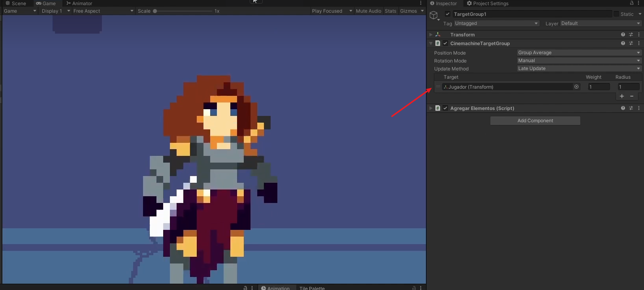Open the Layer dropdown showing Default
This screenshot has height=290, width=644.
pyautogui.click(x=601, y=23)
